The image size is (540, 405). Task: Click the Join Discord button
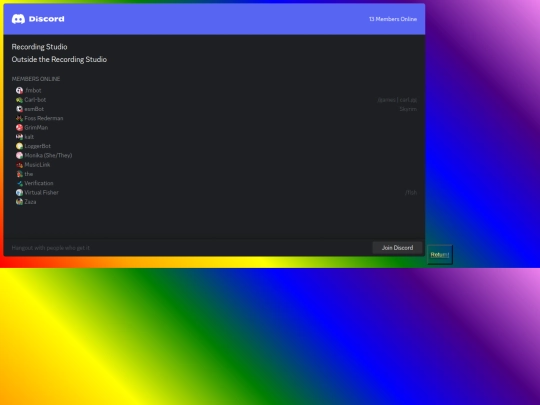pyautogui.click(x=397, y=248)
